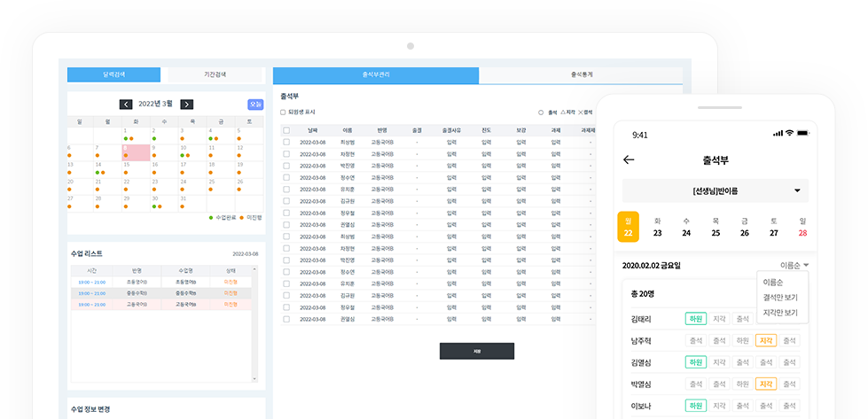Select March 31 in the calendar
The image size is (868, 419).
(x=192, y=203)
